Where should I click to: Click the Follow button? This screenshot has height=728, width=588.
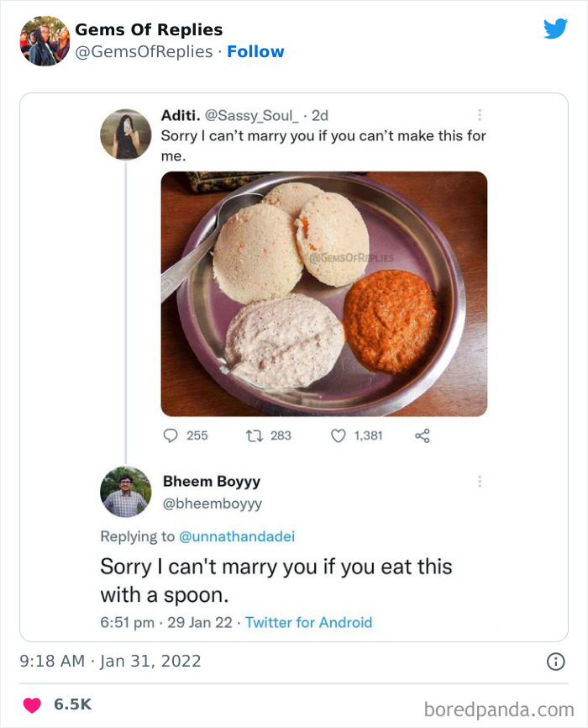(256, 51)
